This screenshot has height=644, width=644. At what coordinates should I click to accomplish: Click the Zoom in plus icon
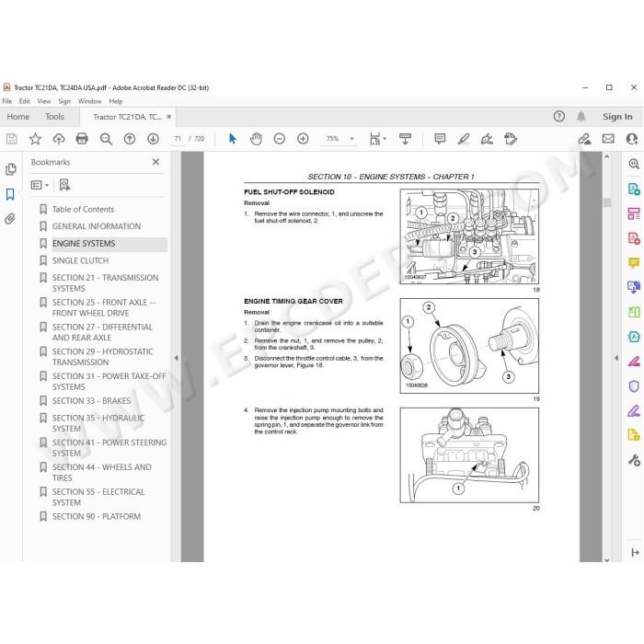pyautogui.click(x=303, y=139)
